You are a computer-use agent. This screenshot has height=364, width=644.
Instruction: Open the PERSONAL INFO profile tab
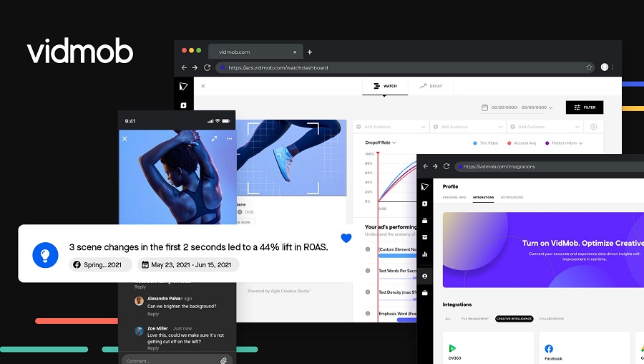[454, 198]
